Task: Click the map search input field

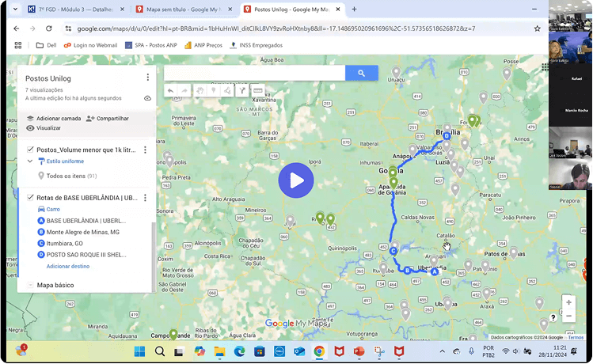Action: tap(254, 73)
